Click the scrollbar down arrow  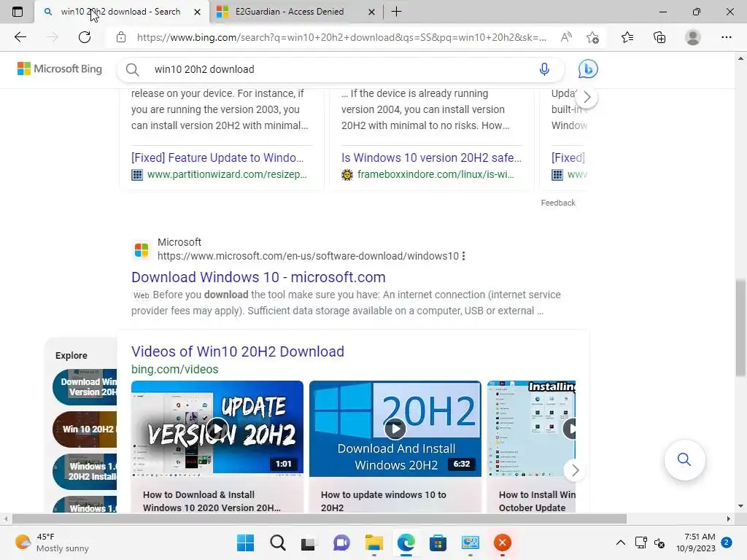740,506
